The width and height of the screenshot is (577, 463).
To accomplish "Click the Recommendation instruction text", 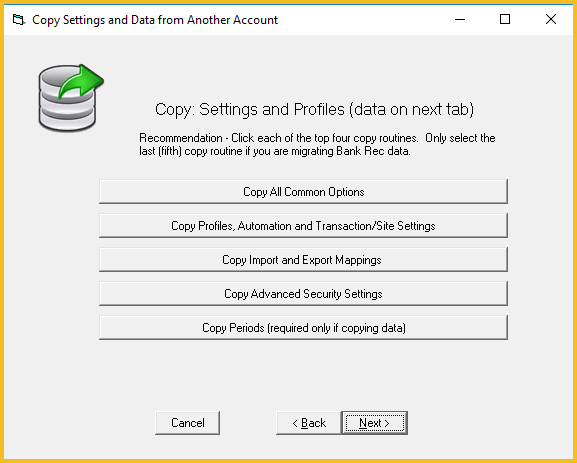I will pos(317,144).
